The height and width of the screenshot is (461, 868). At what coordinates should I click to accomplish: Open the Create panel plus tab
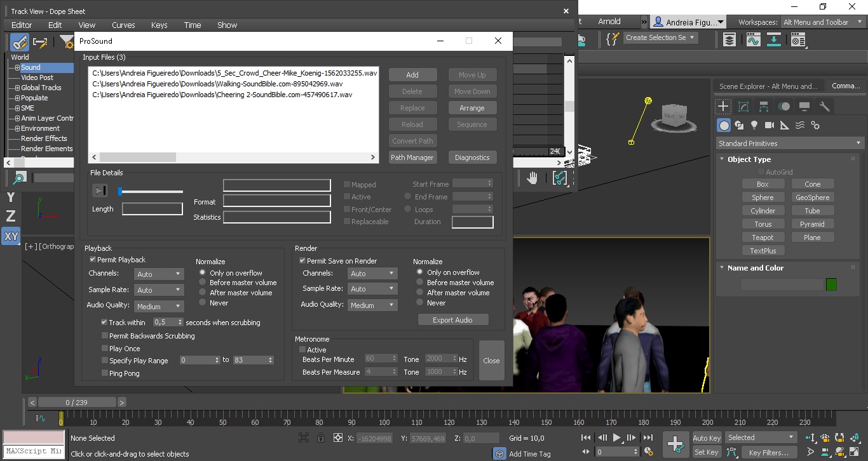723,107
